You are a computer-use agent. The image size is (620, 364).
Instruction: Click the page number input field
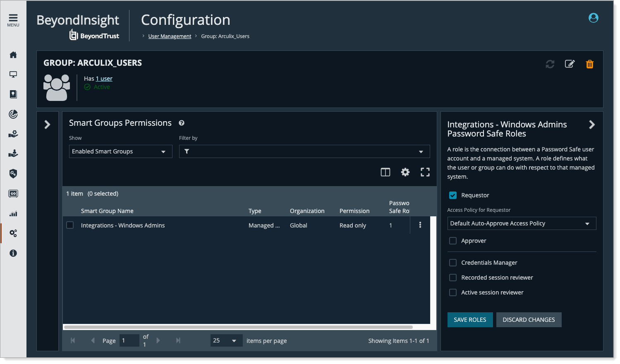[x=129, y=340]
